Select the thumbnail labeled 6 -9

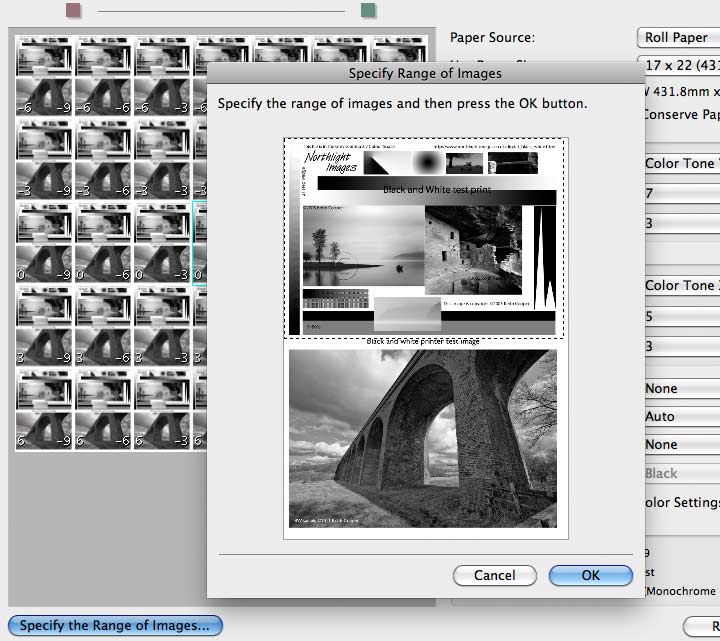pyautogui.click(x=44, y=409)
